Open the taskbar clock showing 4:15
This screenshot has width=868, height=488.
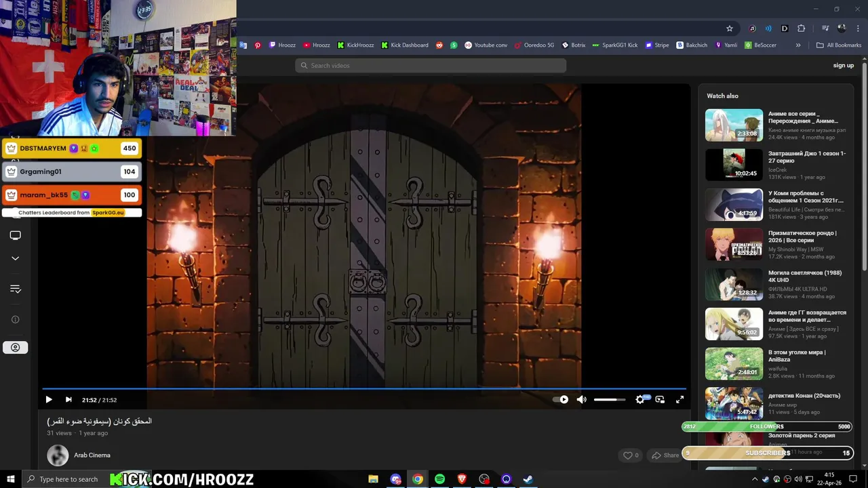point(829,479)
